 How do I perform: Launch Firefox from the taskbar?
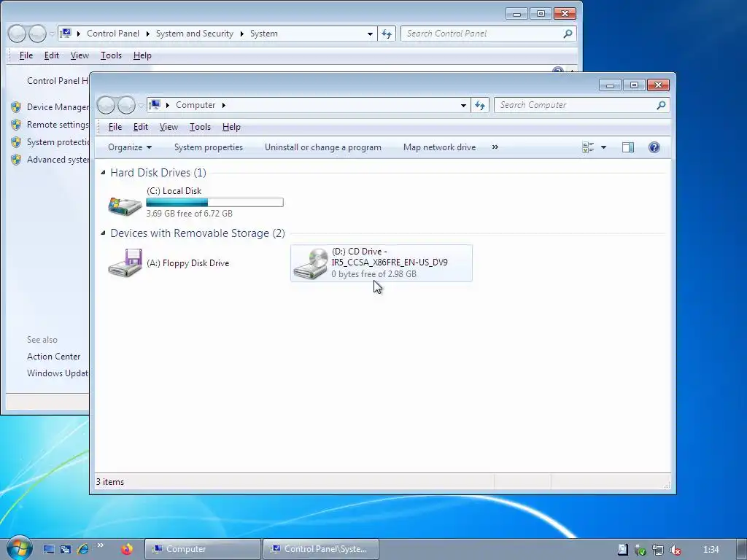pos(127,549)
